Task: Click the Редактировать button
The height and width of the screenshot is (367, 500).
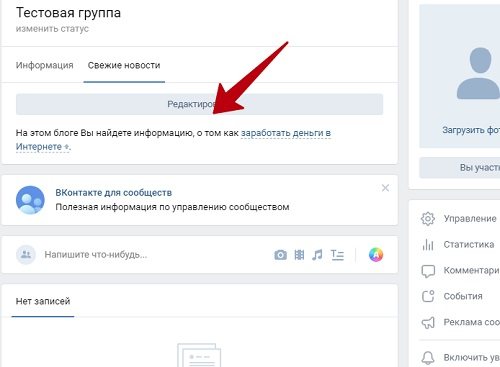Action: [x=199, y=104]
